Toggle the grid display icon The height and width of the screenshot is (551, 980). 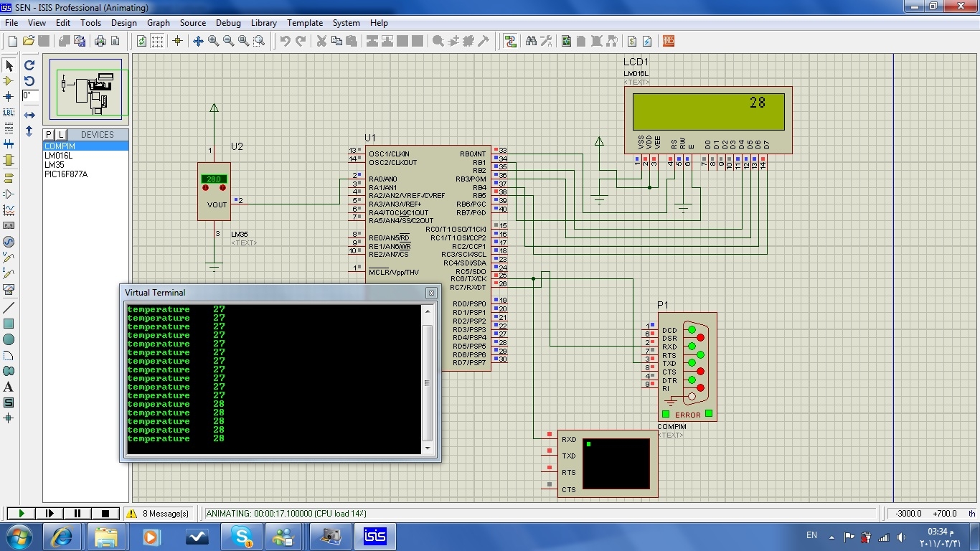click(x=157, y=42)
